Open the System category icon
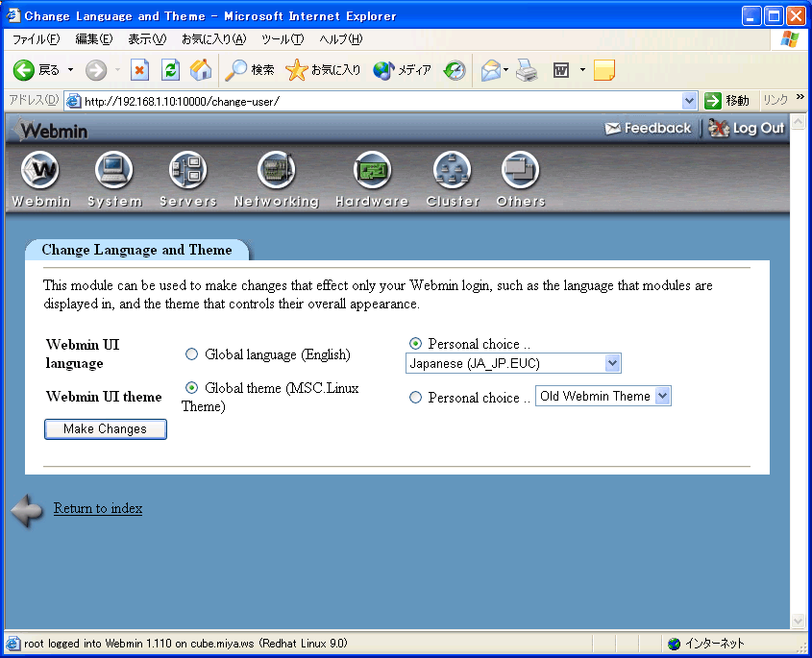 (114, 170)
